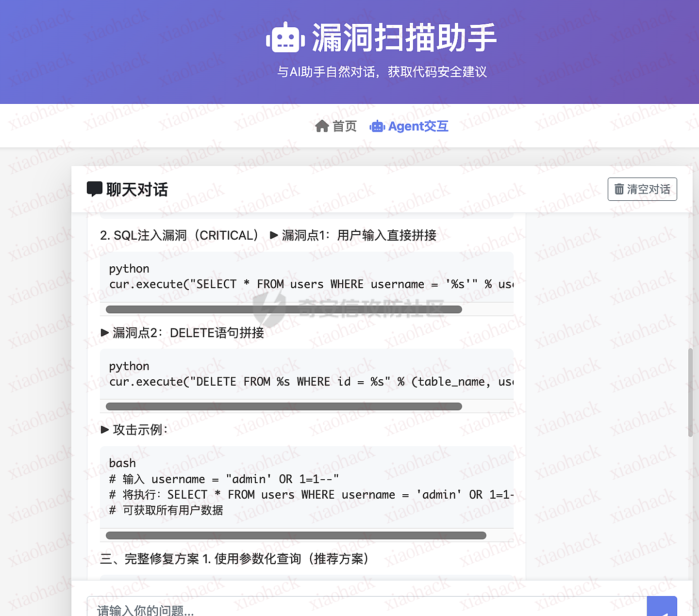Click the scrollbar beneath the bash attack example
Image resolution: width=699 pixels, height=616 pixels.
[296, 535]
